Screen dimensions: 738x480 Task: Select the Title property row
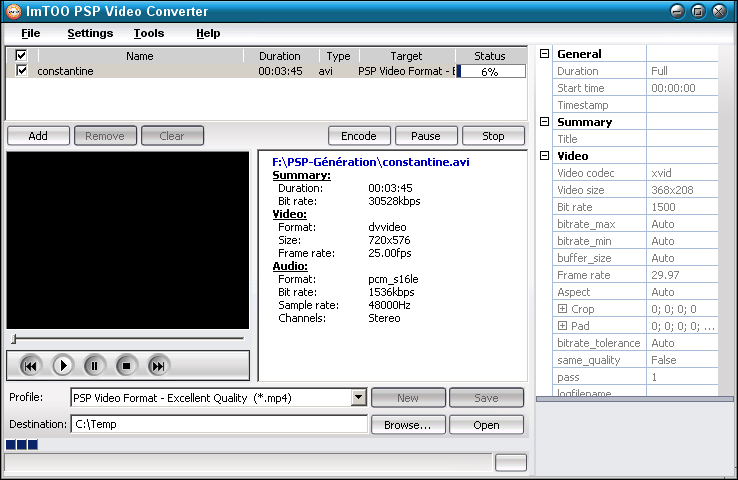pyautogui.click(x=635, y=139)
